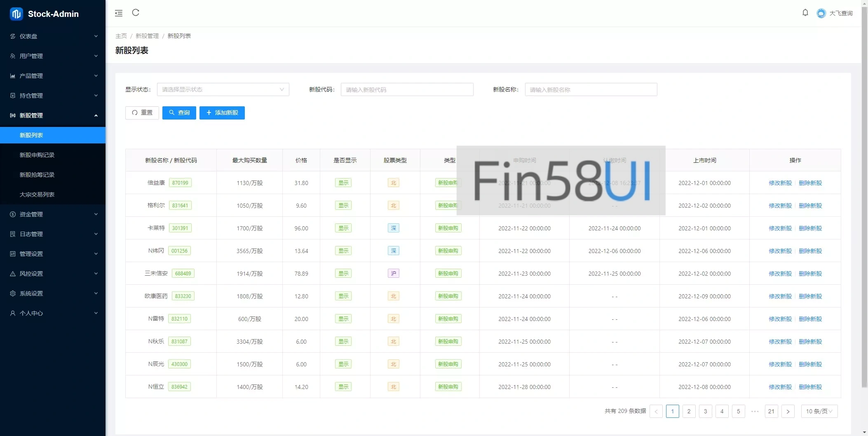Collapse sidebar using the menu fold icon
The height and width of the screenshot is (436, 868).
(x=119, y=13)
